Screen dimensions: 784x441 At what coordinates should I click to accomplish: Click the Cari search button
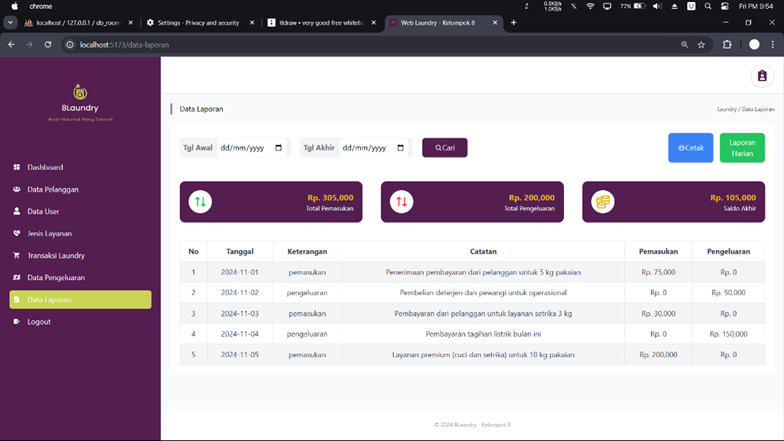[444, 148]
